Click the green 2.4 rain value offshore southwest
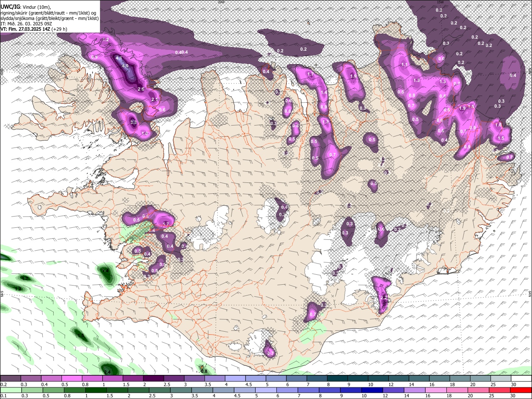 (107, 372)
